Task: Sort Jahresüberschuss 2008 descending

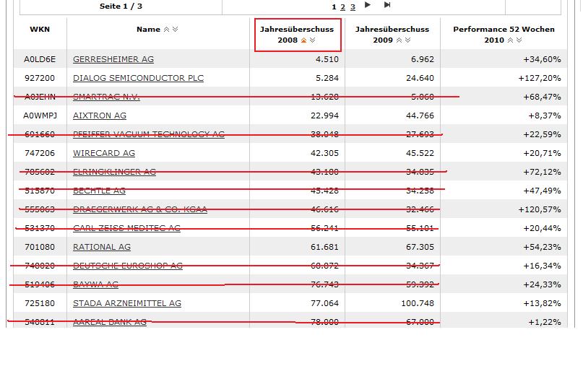Action: tap(312, 40)
